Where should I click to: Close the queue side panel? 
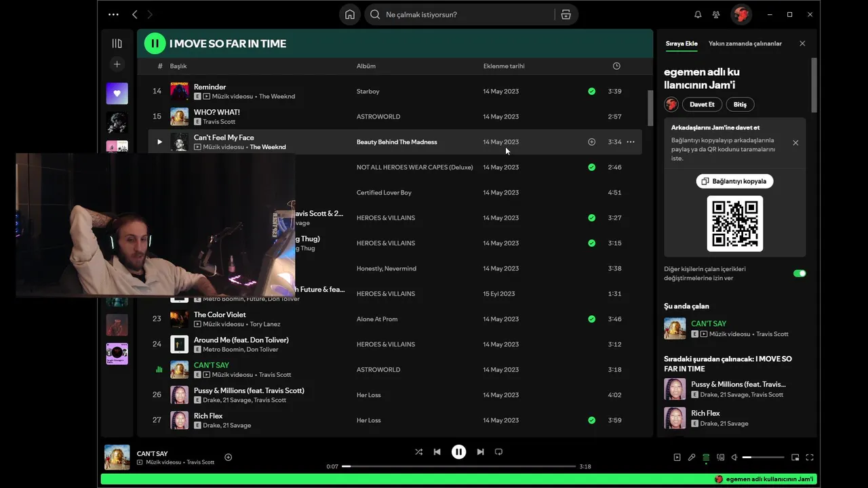(802, 43)
